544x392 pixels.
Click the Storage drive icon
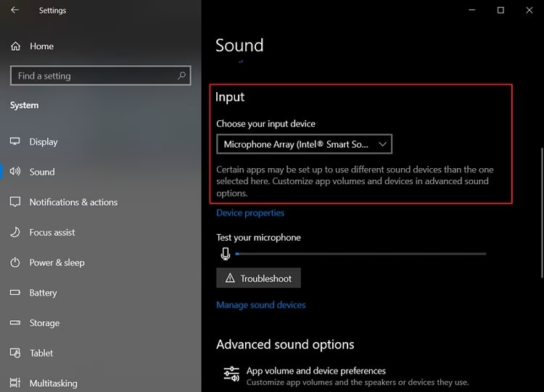[15, 323]
